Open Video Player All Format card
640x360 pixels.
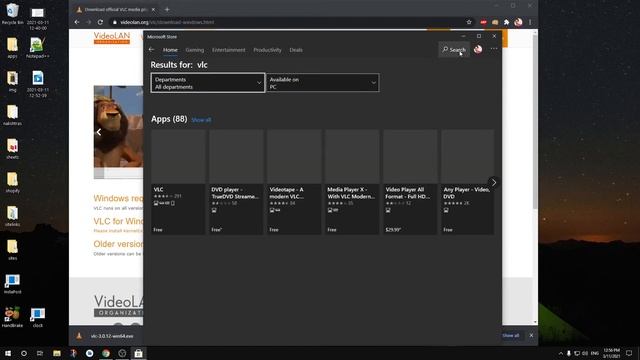point(410,182)
